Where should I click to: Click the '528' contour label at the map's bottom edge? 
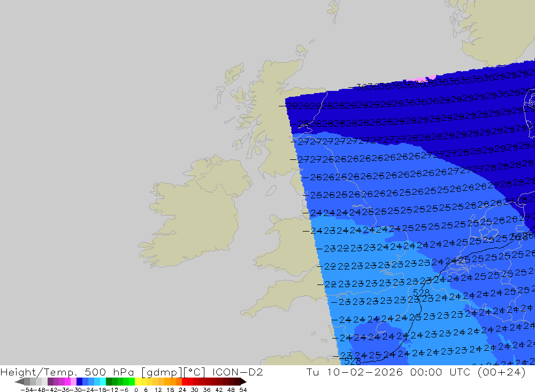tap(353, 362)
